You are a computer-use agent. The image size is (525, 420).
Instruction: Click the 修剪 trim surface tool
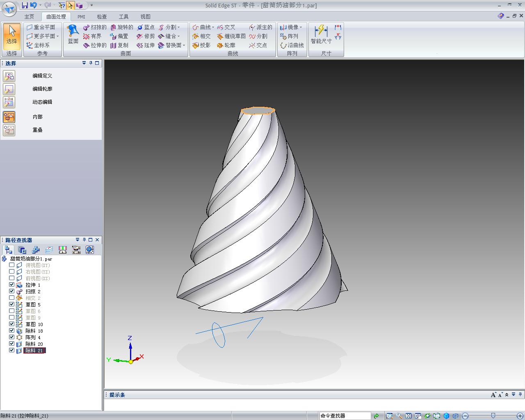coord(146,36)
